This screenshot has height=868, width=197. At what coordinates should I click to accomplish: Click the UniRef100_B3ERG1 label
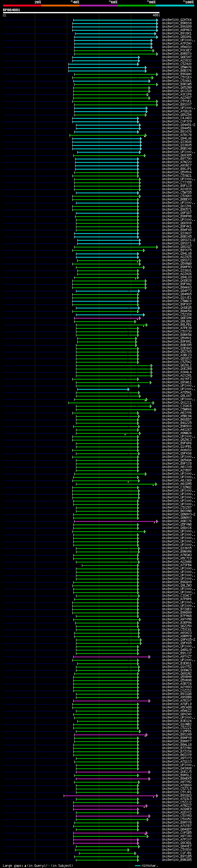[x=177, y=663]
